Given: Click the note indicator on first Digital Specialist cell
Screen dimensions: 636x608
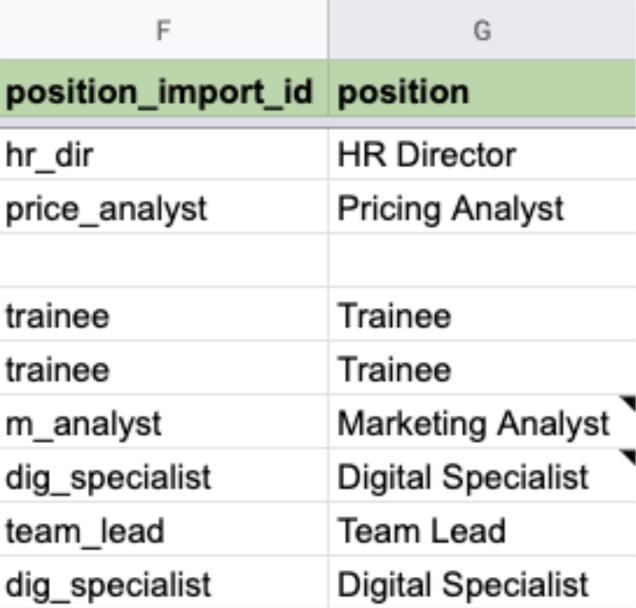Looking at the screenshot, I should (x=629, y=455).
